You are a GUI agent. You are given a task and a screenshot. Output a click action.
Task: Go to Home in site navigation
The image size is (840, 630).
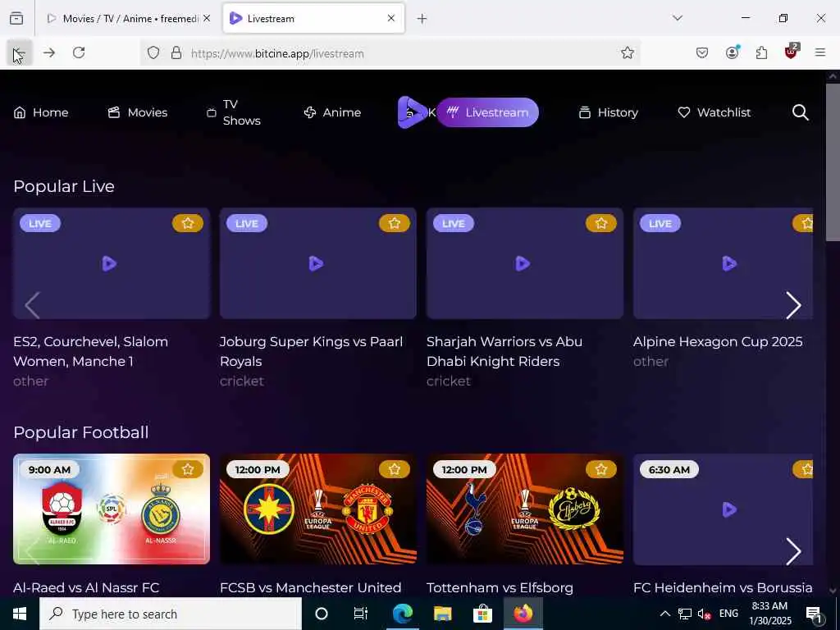click(41, 112)
